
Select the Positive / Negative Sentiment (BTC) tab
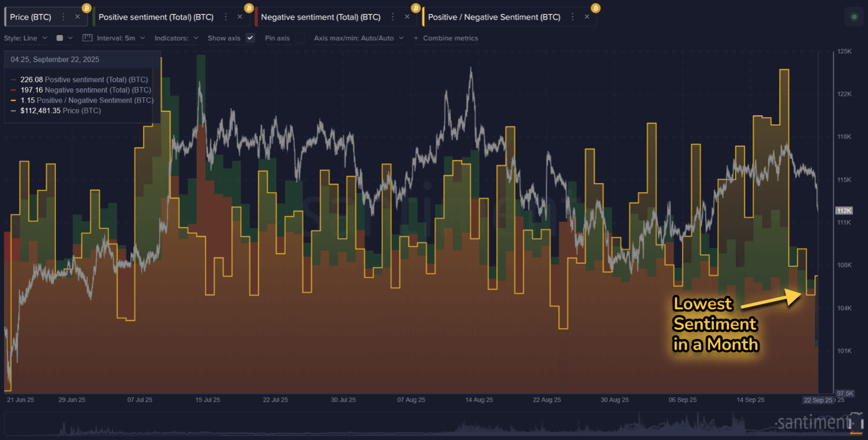click(494, 17)
